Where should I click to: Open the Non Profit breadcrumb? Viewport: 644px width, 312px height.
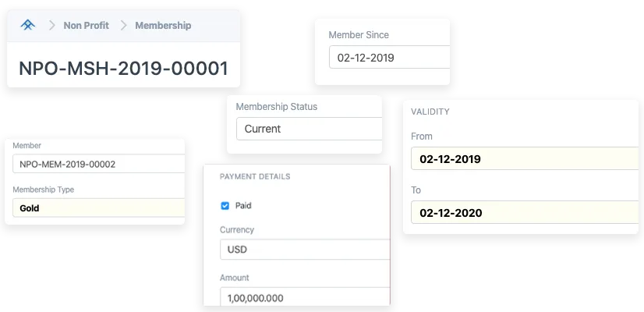click(x=85, y=26)
